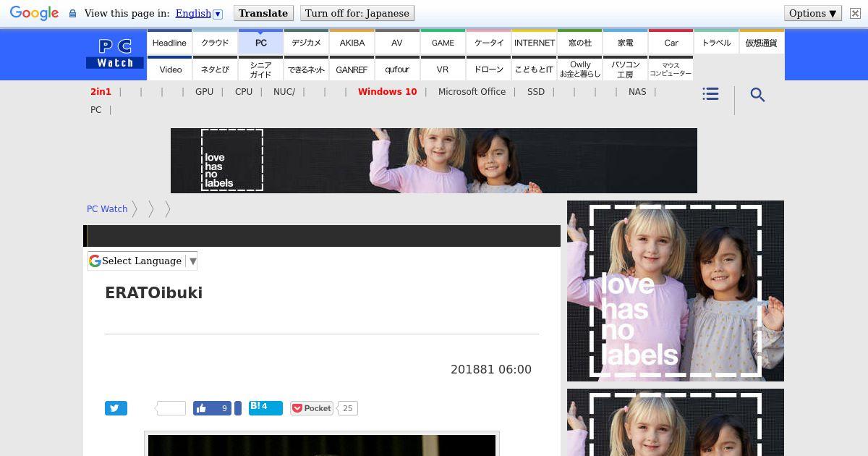Select the PC tab
Viewport: 868px width, 456px height.
[260, 42]
